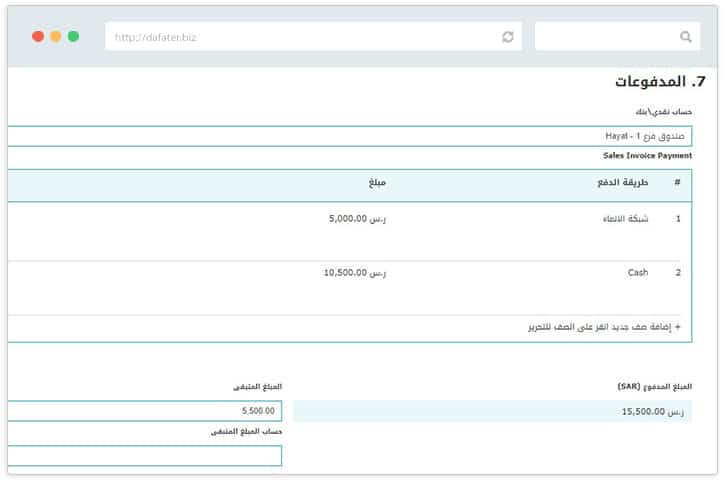The height and width of the screenshot is (485, 725).
Task: Click the 5,000.00 amount cell
Action: (357, 219)
